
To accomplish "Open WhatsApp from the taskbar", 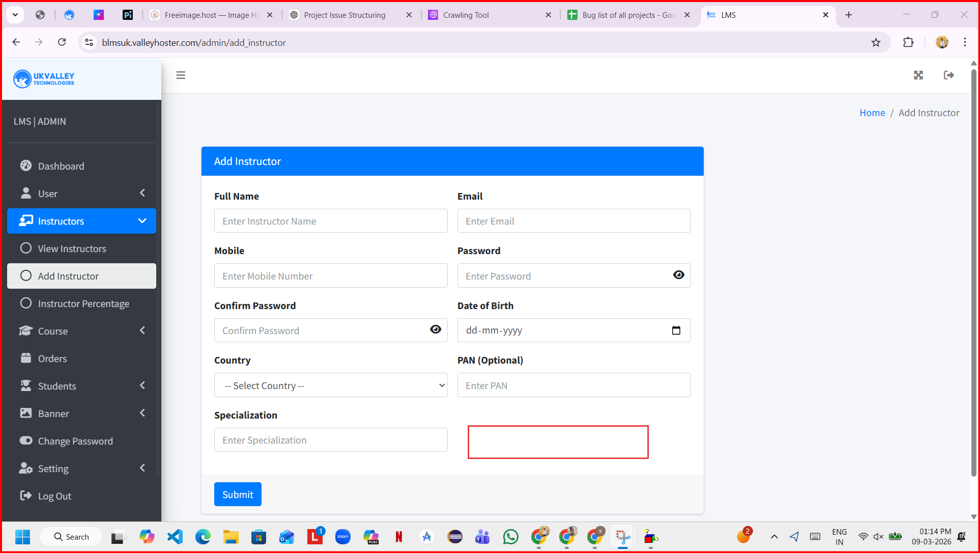I will [510, 537].
